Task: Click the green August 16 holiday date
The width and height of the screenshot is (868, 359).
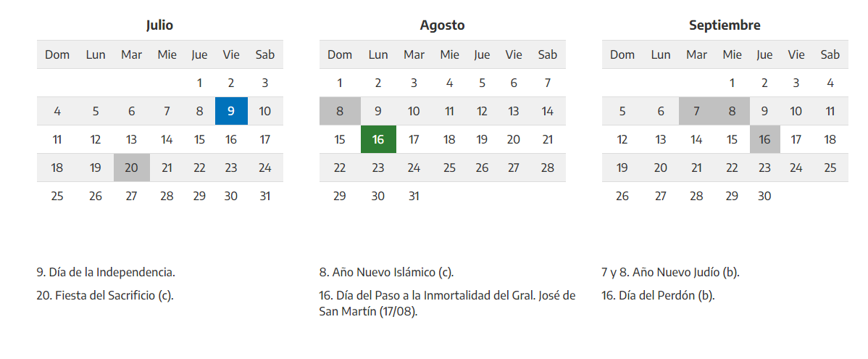Action: (377, 139)
